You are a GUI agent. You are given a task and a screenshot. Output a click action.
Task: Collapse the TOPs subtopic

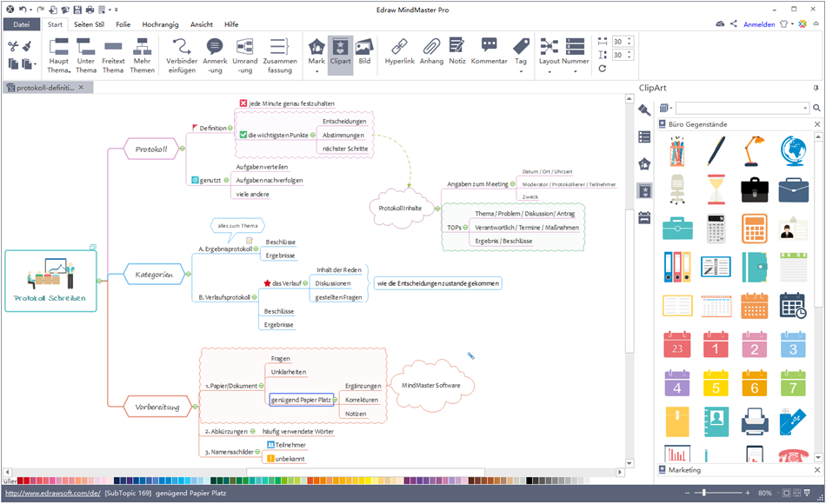[465, 228]
